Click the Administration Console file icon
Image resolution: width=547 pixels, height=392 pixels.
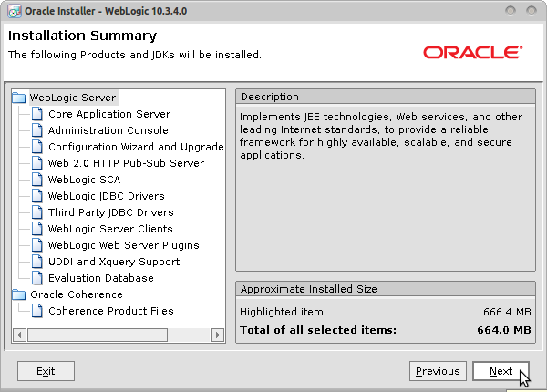click(37, 130)
